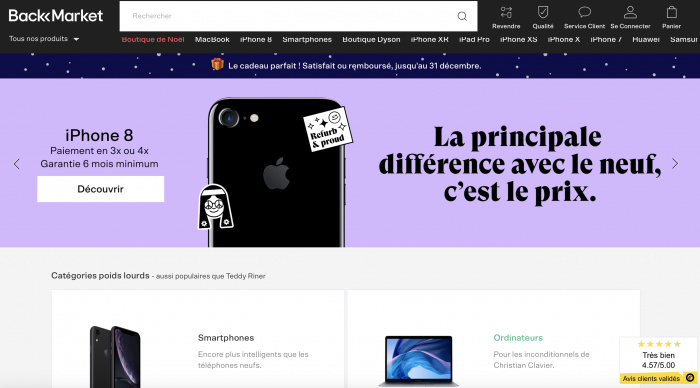Open iPhone XS menu item

click(x=518, y=39)
